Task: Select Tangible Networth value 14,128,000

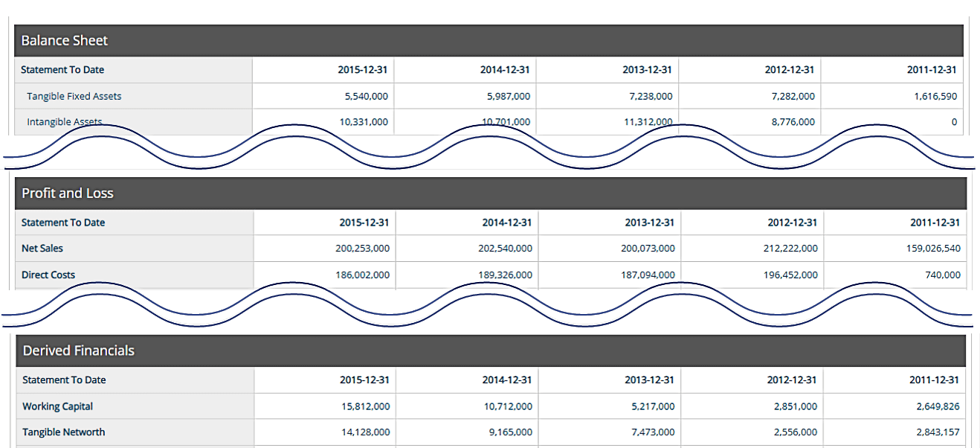Action: point(365,432)
